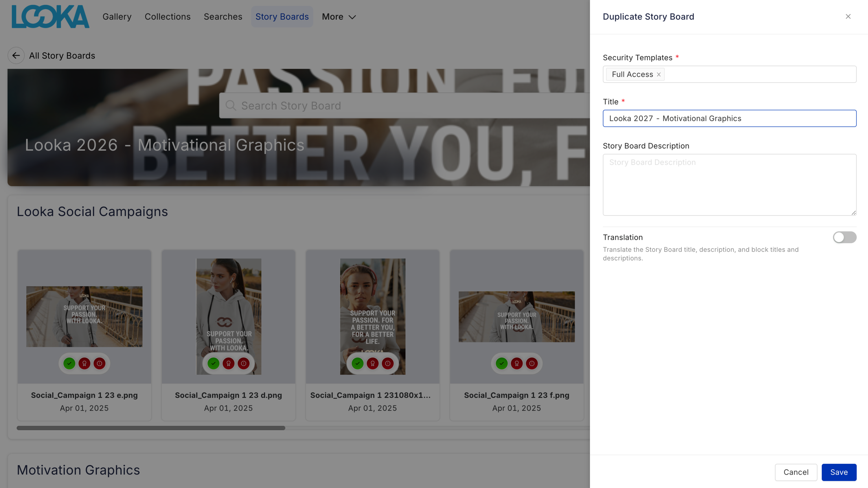Click the alert icon on Social_Campaign 1 231080x1 card
868x488 pixels.
(388, 363)
